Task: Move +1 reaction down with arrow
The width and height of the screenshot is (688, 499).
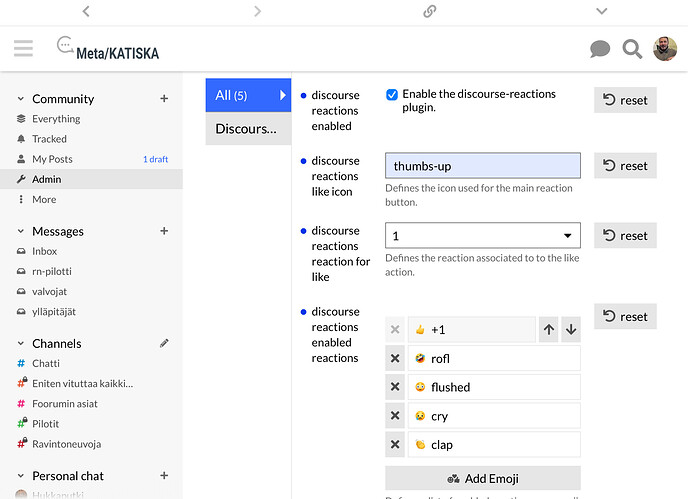Action: (571, 330)
